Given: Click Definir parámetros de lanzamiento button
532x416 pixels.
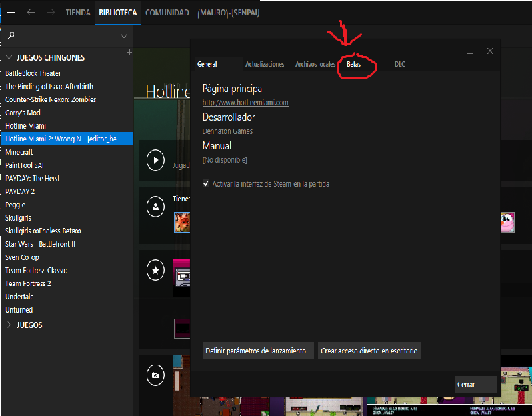Looking at the screenshot, I should pos(258,351).
